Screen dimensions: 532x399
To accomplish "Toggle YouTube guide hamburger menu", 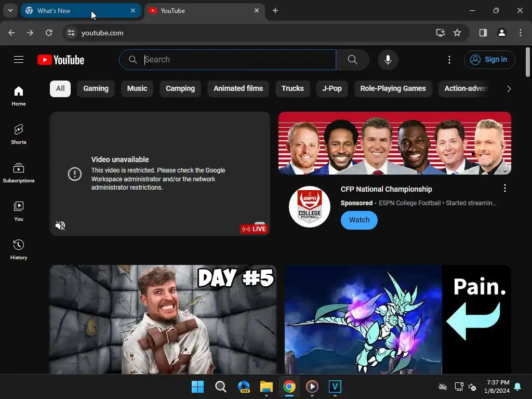I will [x=19, y=60].
